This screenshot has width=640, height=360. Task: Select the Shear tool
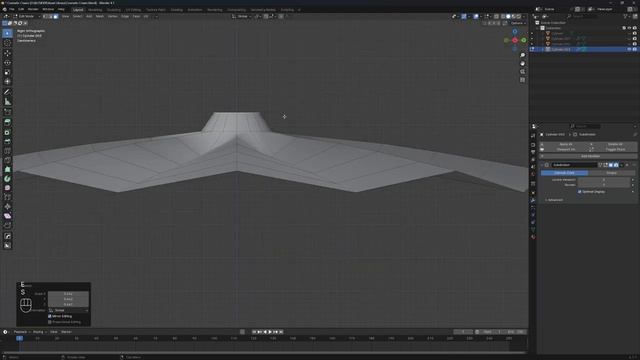click(7, 216)
